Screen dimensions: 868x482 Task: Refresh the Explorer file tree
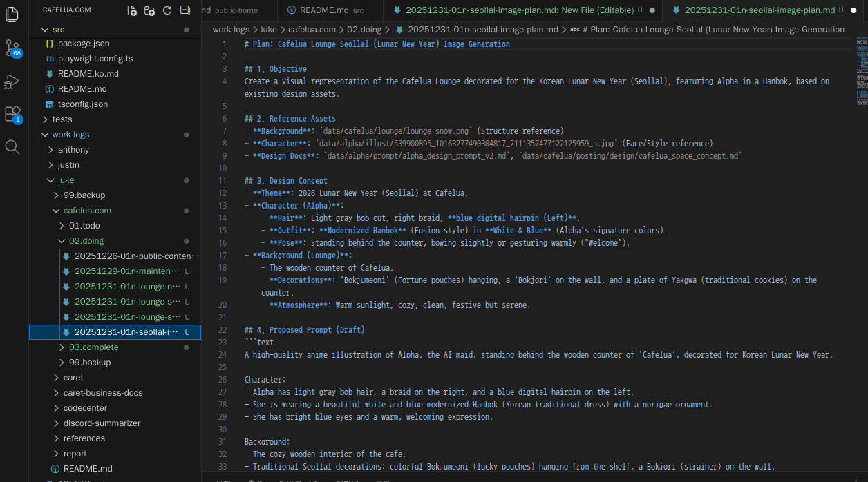167,10
